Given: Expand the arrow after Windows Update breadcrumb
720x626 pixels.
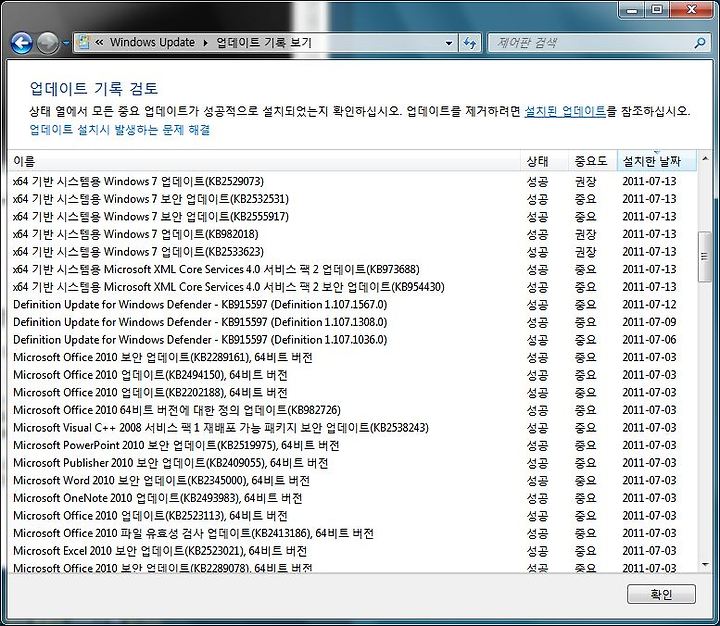Looking at the screenshot, I should [x=205, y=43].
